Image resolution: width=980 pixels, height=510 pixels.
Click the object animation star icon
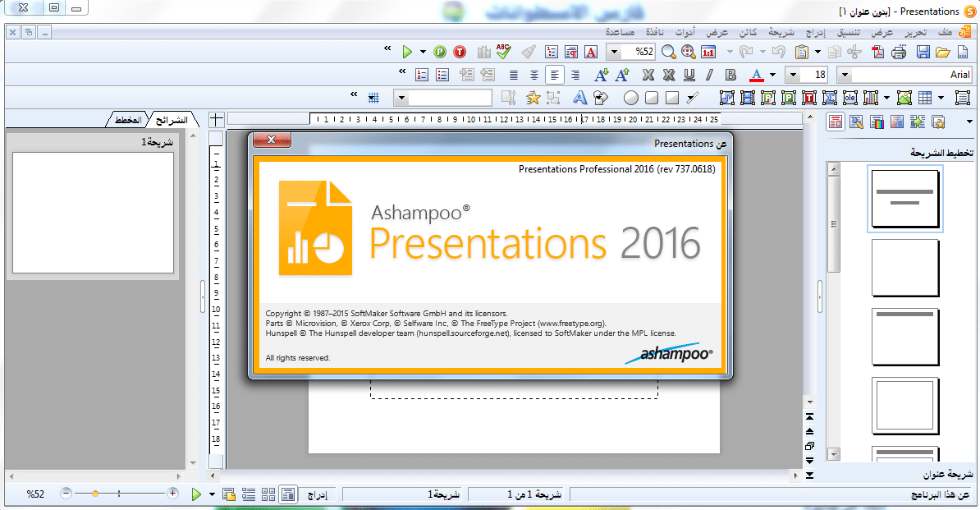[x=534, y=98]
